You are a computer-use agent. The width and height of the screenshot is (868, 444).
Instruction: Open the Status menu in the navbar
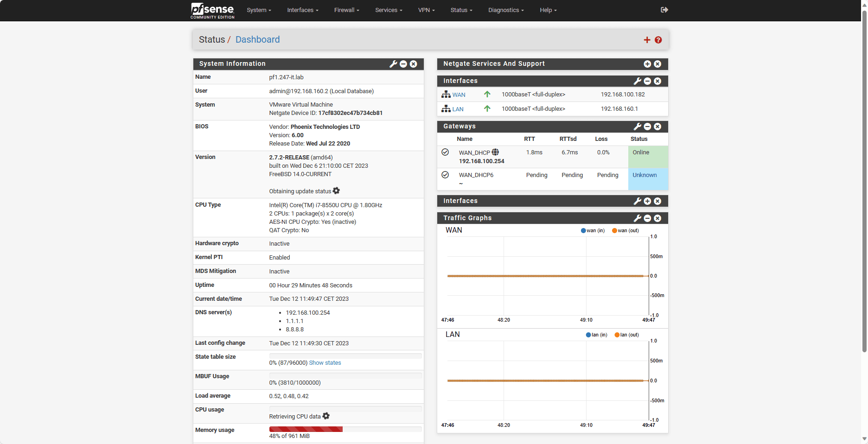pyautogui.click(x=461, y=10)
